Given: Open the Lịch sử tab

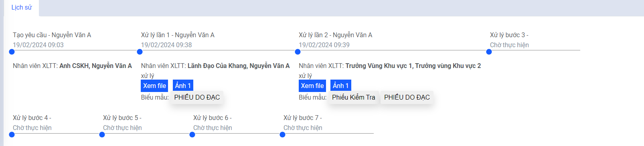Looking at the screenshot, I should pos(22,8).
